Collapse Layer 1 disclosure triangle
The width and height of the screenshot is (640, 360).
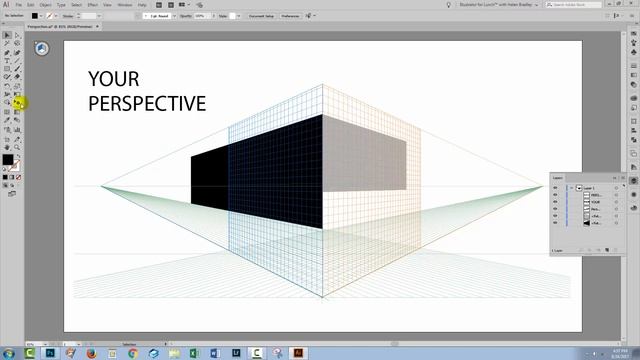(x=572, y=188)
